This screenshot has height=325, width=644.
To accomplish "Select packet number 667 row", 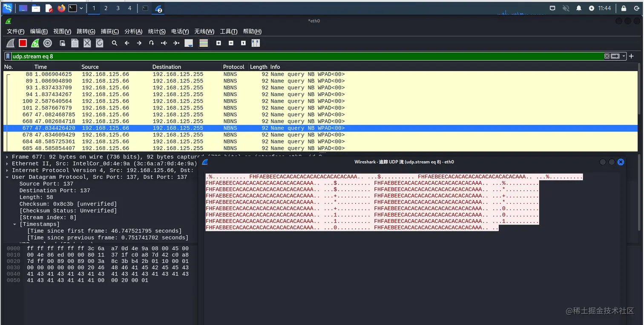I will pos(321,114).
